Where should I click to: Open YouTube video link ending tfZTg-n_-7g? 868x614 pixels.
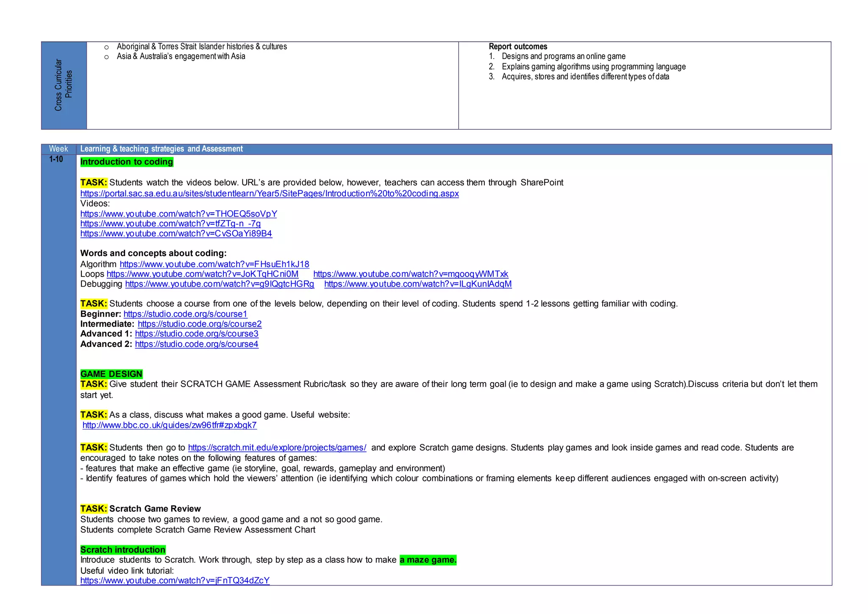coord(170,223)
